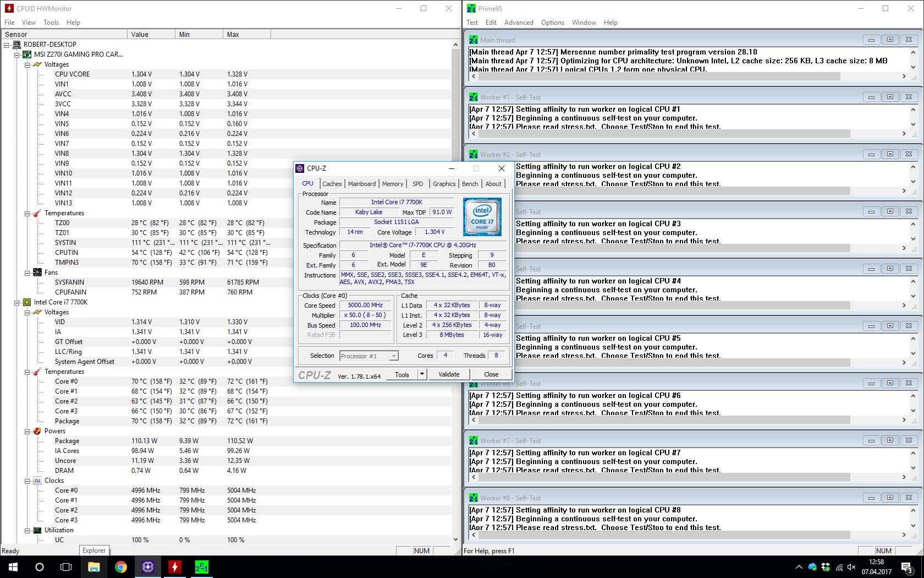Click the Main thread horizontal scrollbar in Prime95
924x578 pixels.
[x=688, y=77]
